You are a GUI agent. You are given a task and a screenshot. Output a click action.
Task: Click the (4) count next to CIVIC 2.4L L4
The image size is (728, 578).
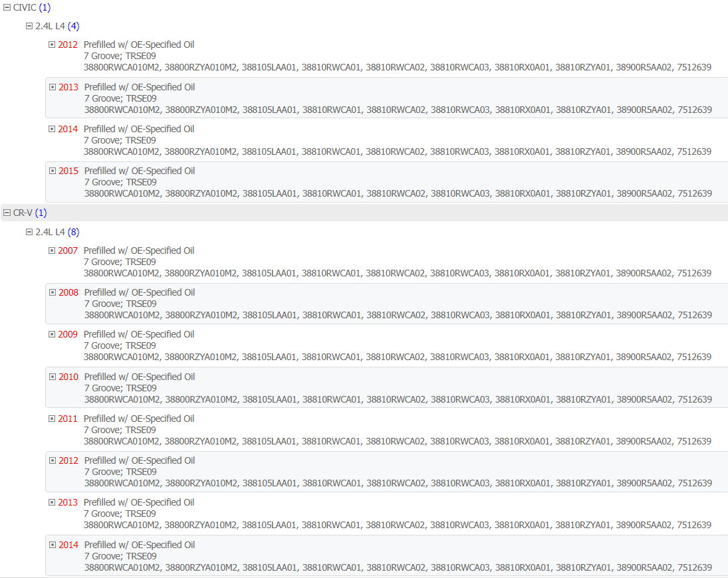(73, 26)
